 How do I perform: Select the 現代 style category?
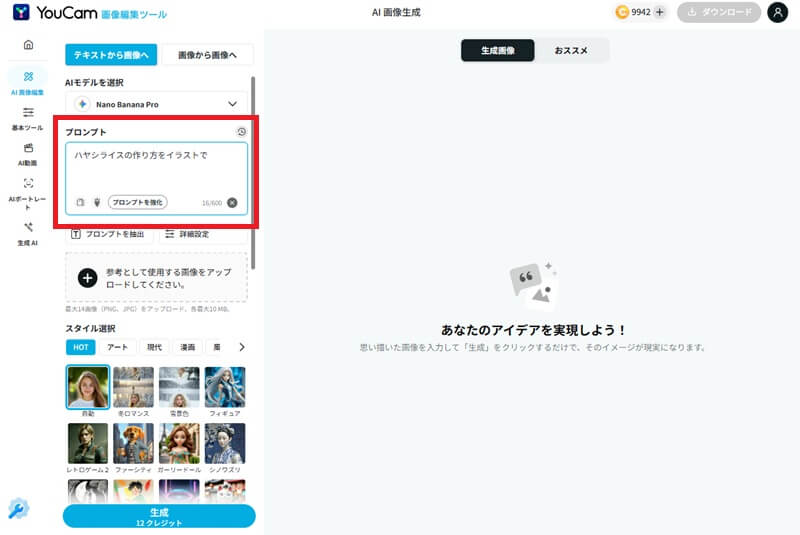pyautogui.click(x=154, y=347)
